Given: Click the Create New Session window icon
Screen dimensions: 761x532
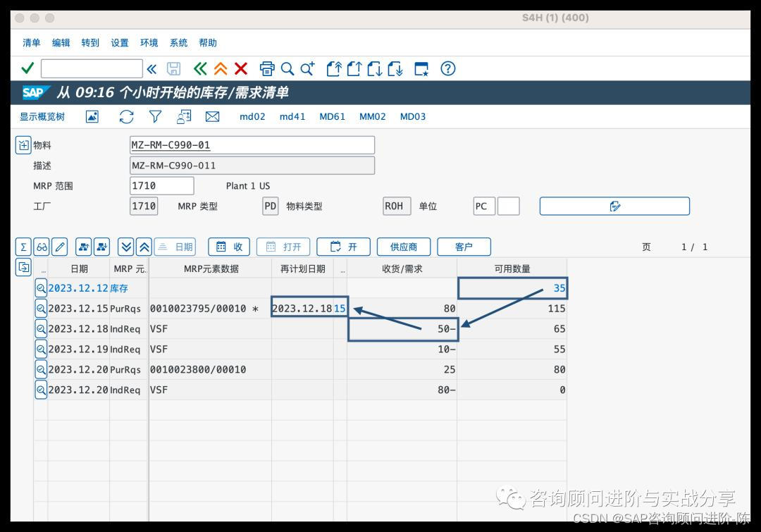Looking at the screenshot, I should point(421,69).
